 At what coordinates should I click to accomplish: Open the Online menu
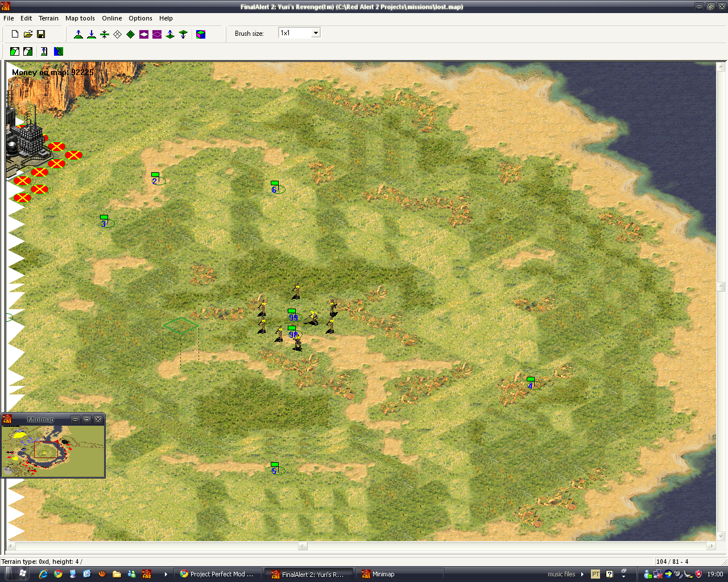tap(112, 18)
